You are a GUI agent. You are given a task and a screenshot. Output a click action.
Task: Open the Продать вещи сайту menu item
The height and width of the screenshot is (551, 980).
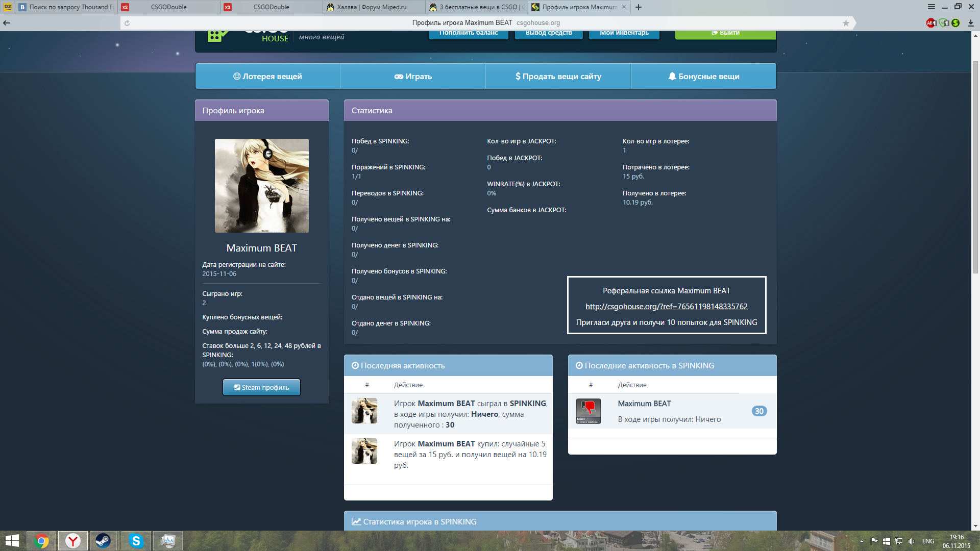558,77
